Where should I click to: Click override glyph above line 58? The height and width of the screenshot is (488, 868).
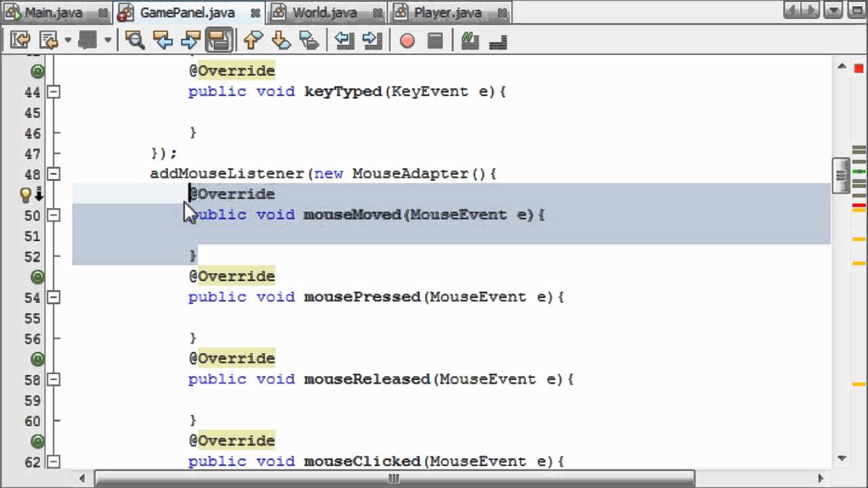click(37, 359)
